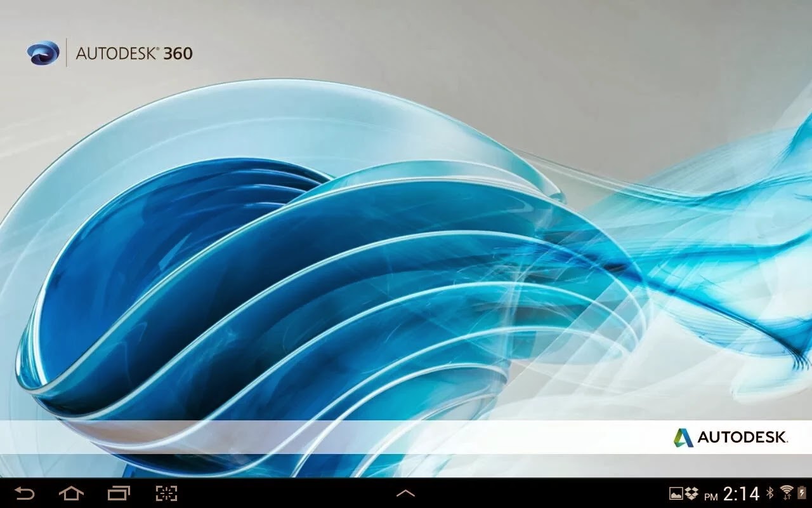
Task: Click the Autodesk 360 swirl logo icon
Action: pyautogui.click(x=43, y=53)
